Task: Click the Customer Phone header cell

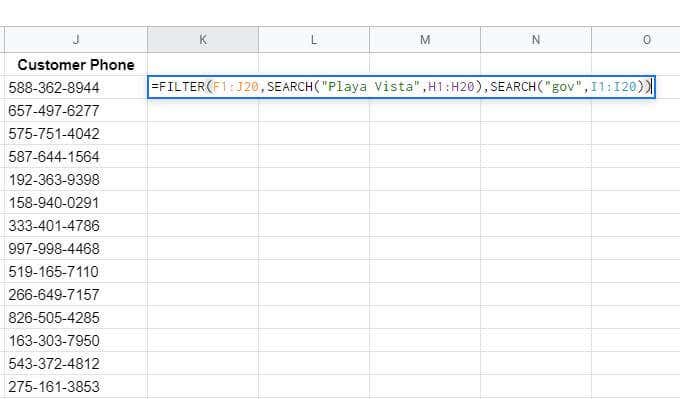Action: 76,65
